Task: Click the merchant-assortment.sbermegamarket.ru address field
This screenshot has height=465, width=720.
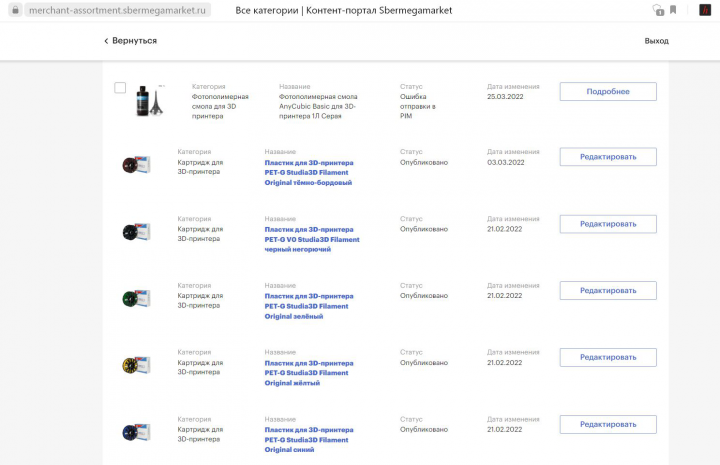Action: coord(117,10)
